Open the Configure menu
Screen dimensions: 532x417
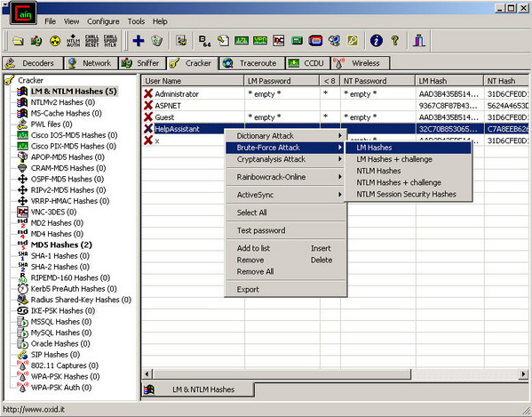(x=103, y=21)
